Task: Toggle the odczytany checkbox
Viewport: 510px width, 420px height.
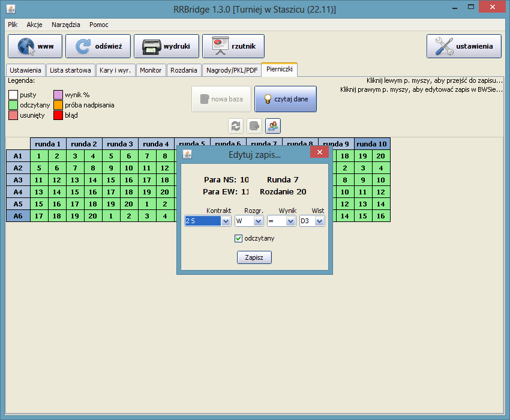Action: point(238,238)
